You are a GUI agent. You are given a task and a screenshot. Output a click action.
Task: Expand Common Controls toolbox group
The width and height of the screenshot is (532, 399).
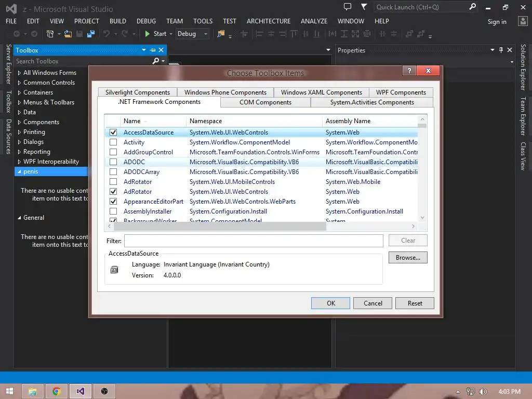pos(19,83)
